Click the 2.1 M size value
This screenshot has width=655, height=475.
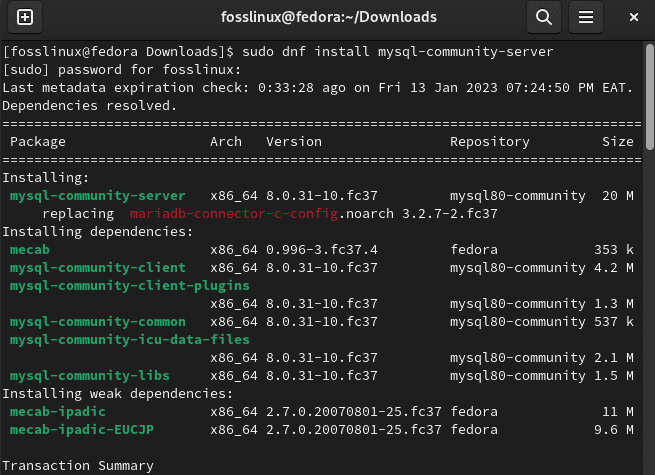614,358
